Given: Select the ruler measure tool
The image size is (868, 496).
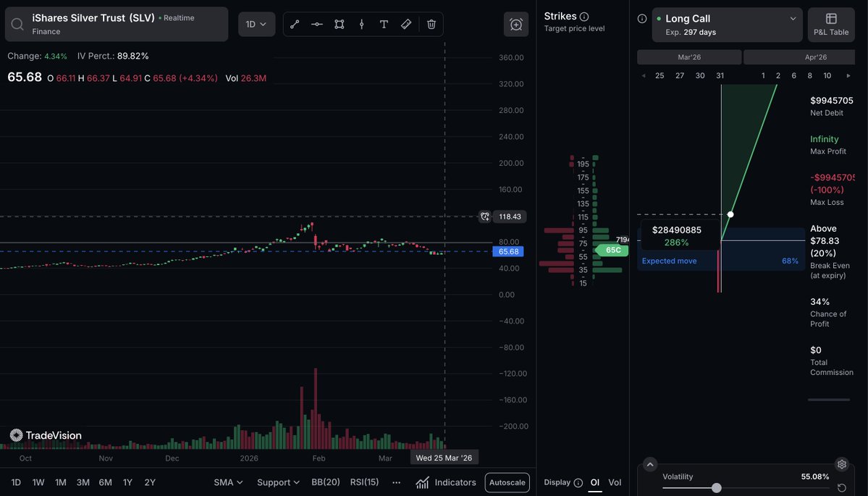Looking at the screenshot, I should (x=406, y=25).
